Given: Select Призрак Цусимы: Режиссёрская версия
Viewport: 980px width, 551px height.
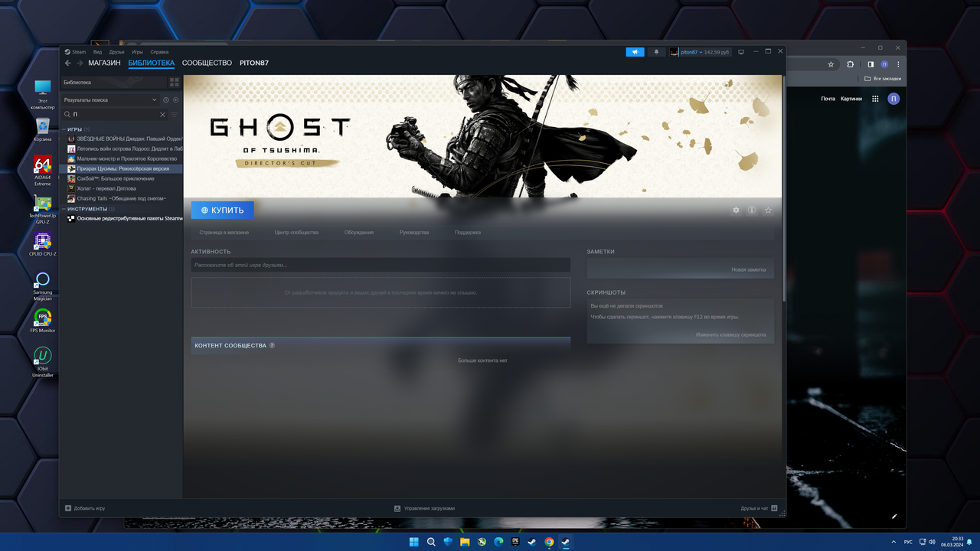Looking at the screenshot, I should [122, 168].
